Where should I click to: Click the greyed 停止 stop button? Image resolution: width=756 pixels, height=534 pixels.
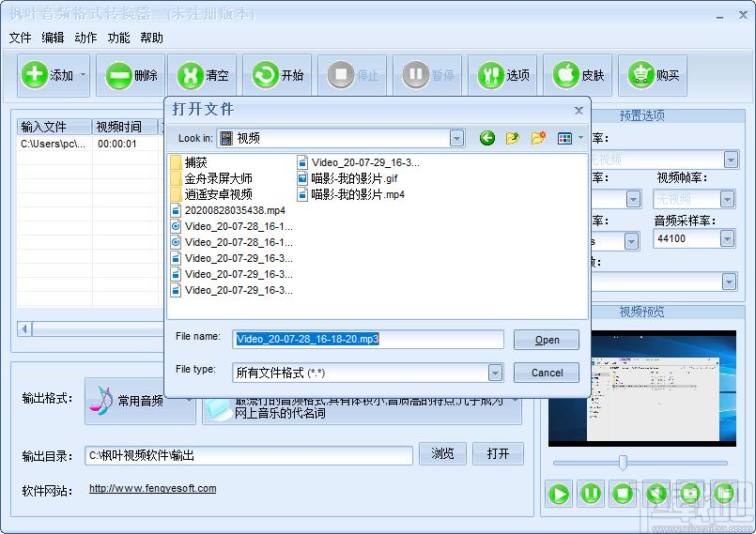tap(352, 75)
